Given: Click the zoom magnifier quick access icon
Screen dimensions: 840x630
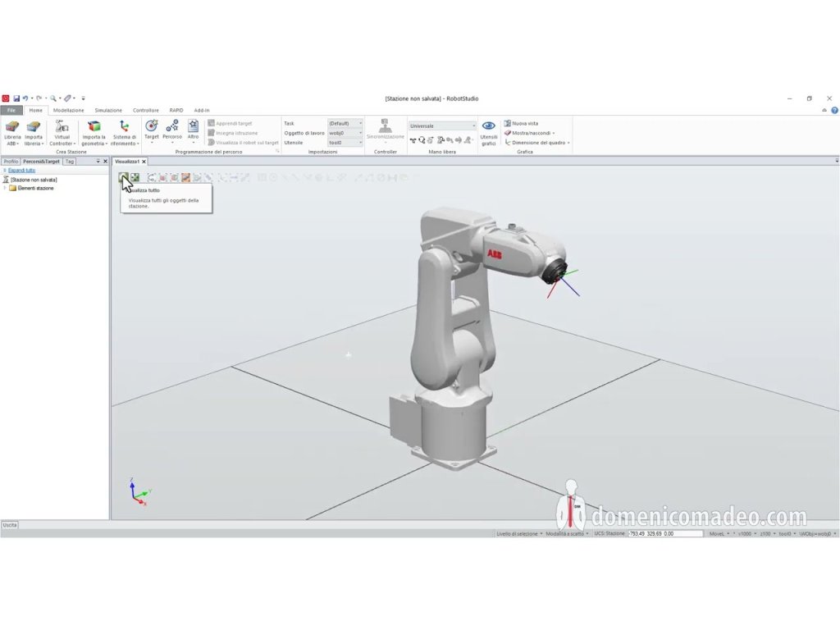Looking at the screenshot, I should point(53,98).
